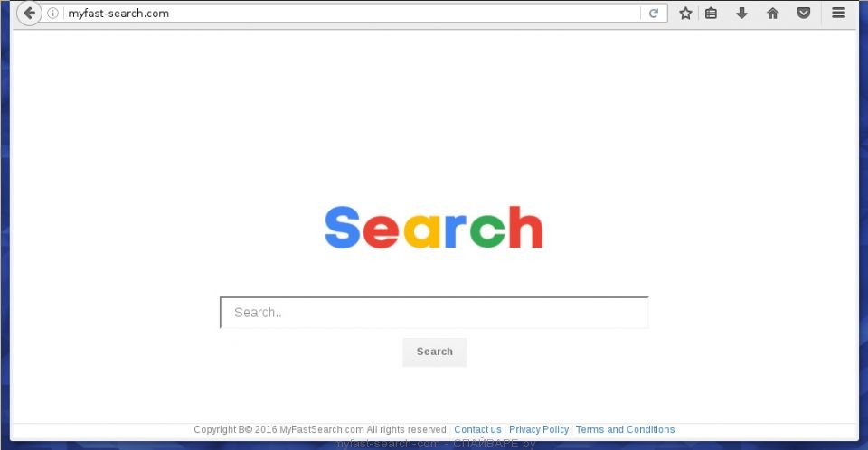Go to the Firefox home page
The height and width of the screenshot is (450, 868).
pyautogui.click(x=773, y=14)
